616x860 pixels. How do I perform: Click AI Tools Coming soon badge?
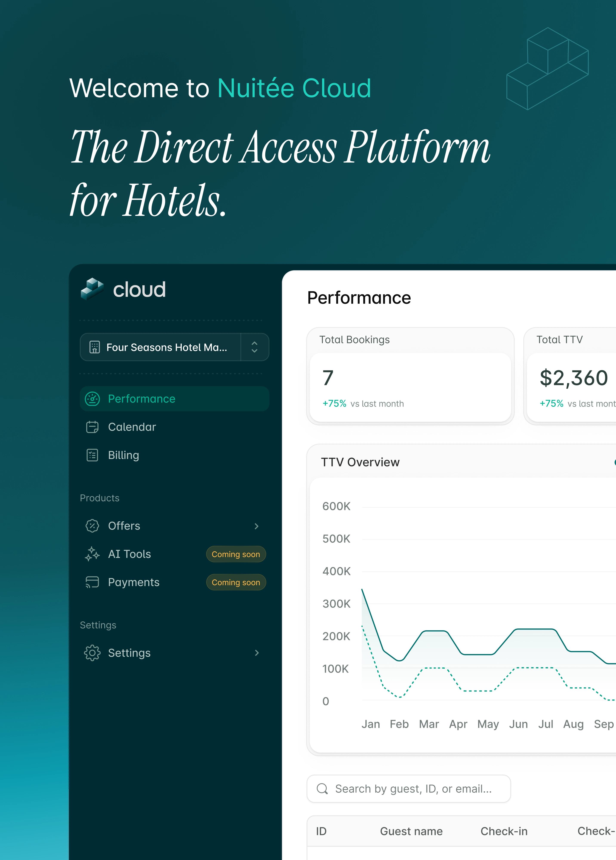(x=236, y=554)
